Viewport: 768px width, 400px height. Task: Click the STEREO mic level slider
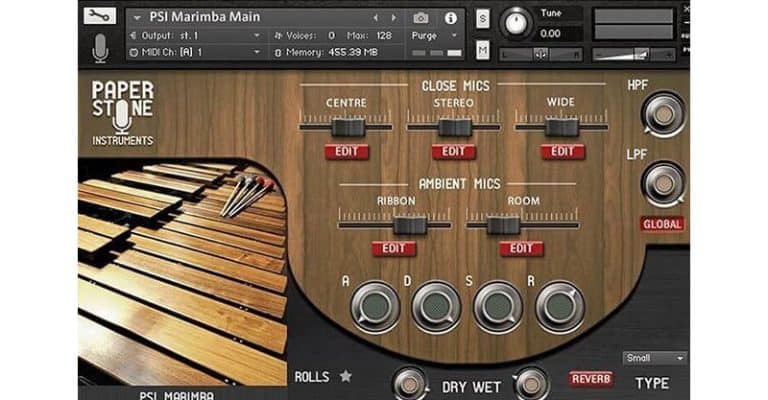coord(455,127)
